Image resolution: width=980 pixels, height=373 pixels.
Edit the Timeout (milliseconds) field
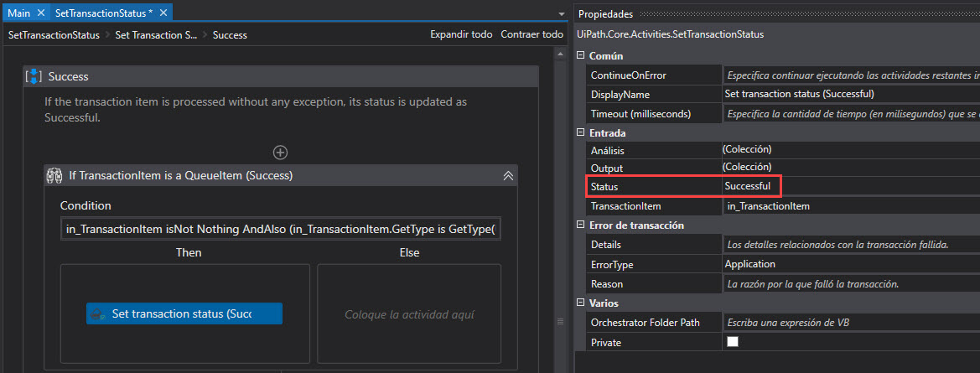[851, 114]
